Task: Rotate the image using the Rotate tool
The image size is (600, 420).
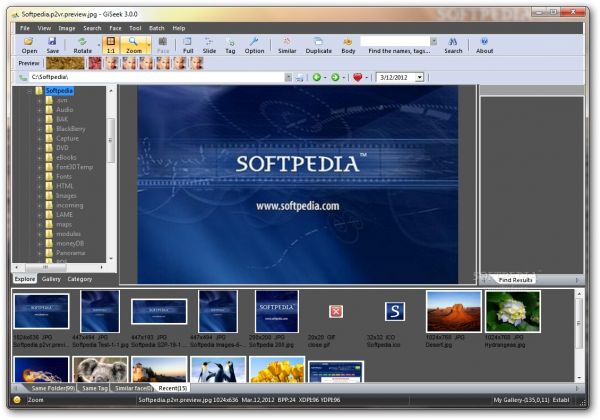Action: tap(82, 44)
